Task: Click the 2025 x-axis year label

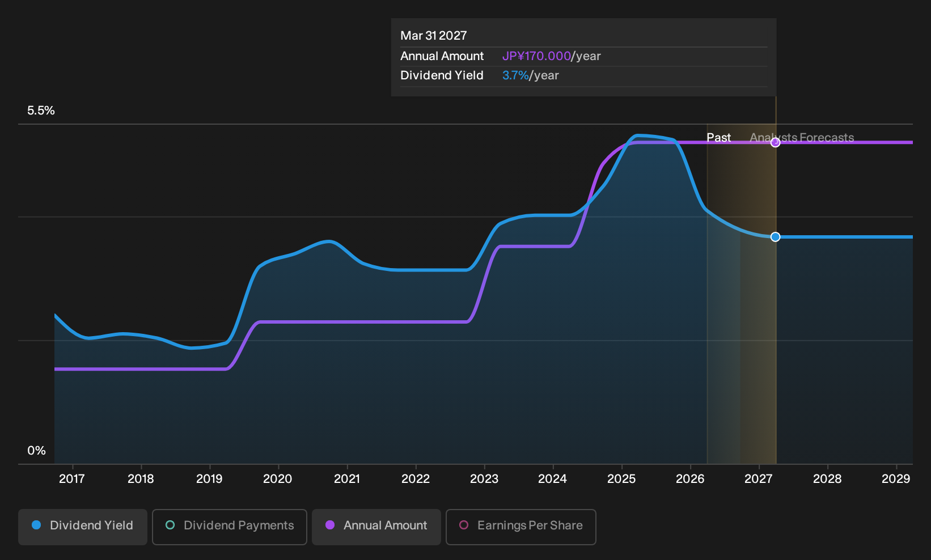Action: 621,479
